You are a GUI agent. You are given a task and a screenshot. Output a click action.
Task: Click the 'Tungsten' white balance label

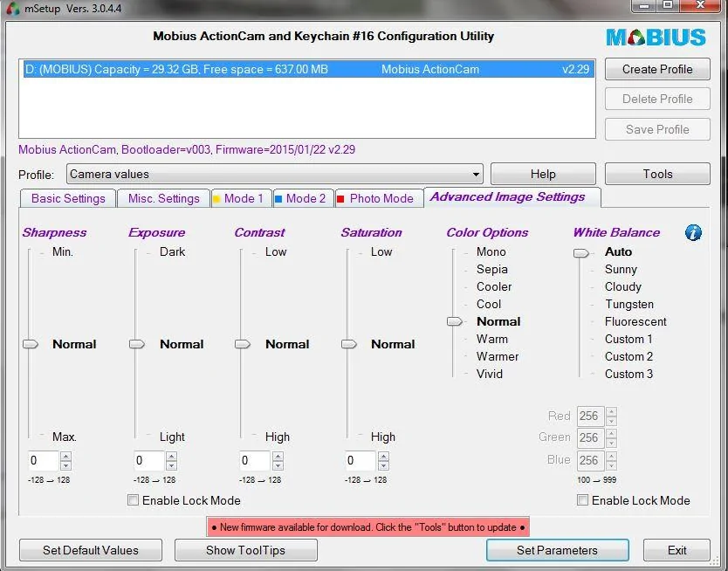(x=629, y=304)
